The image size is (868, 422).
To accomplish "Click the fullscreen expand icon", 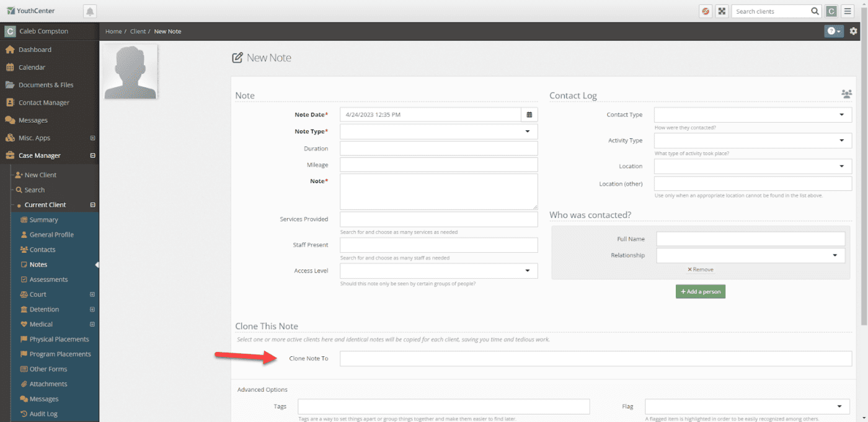I will (722, 11).
